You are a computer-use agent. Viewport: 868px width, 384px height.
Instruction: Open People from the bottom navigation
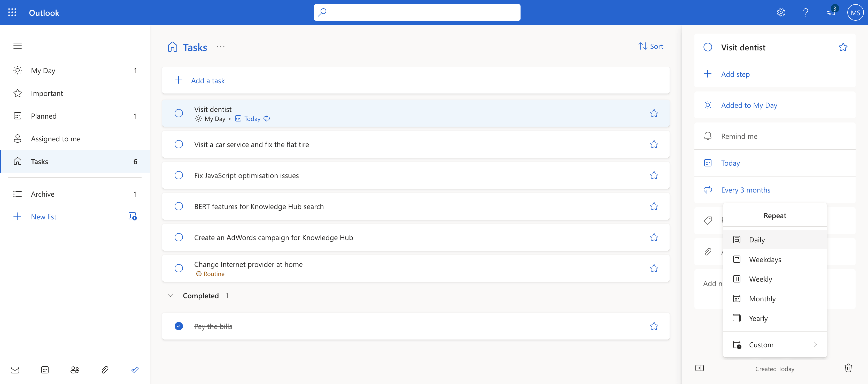75,370
